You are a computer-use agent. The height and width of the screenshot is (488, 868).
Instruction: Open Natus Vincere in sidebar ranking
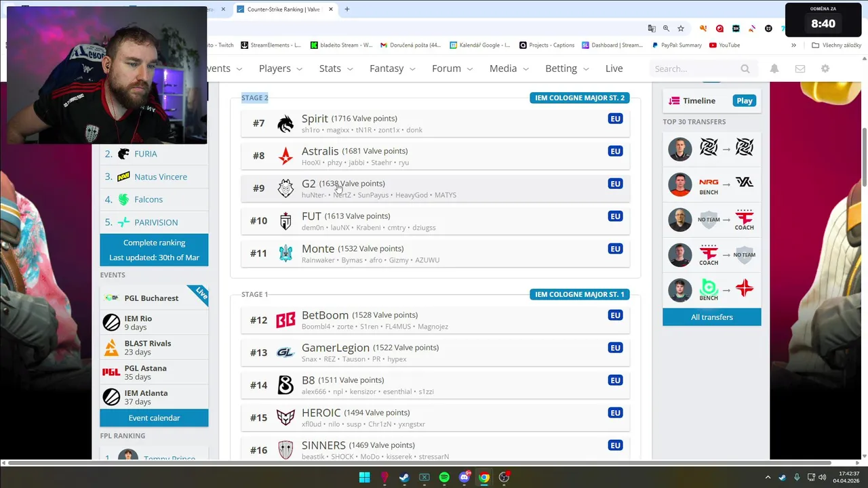[161, 177]
